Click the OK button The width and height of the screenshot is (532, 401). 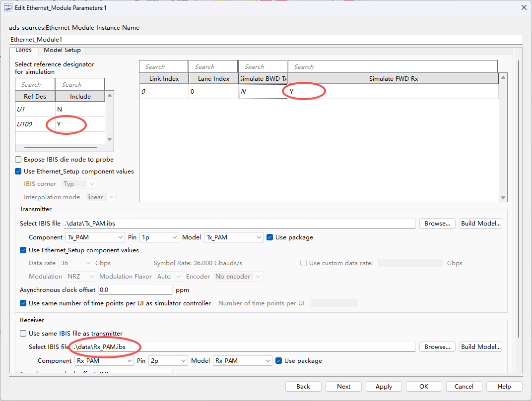(x=424, y=387)
